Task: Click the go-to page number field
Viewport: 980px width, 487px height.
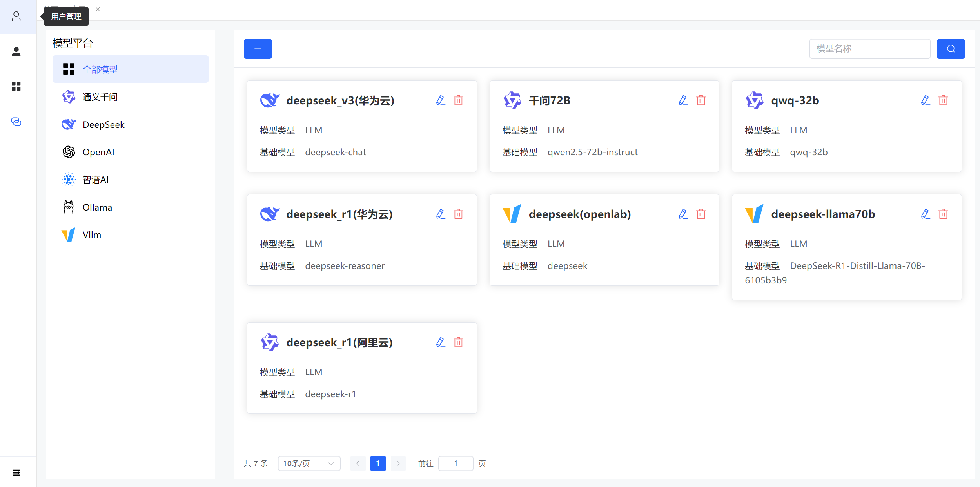Action: tap(456, 463)
